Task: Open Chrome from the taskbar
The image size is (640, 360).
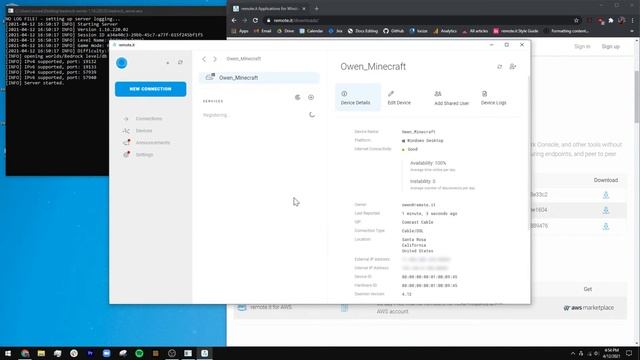Action: [25, 353]
